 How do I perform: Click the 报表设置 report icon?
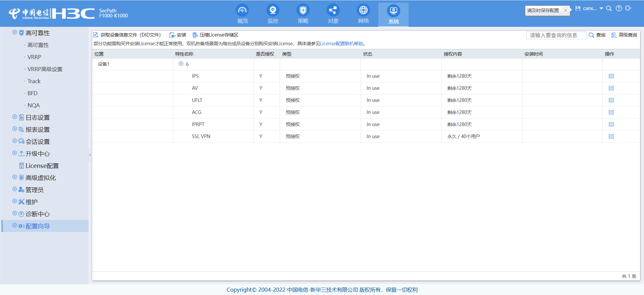(21, 129)
